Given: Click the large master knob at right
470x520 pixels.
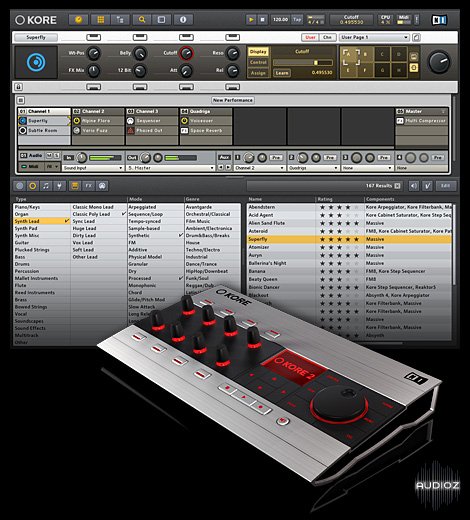Looking at the screenshot, I should [439, 62].
